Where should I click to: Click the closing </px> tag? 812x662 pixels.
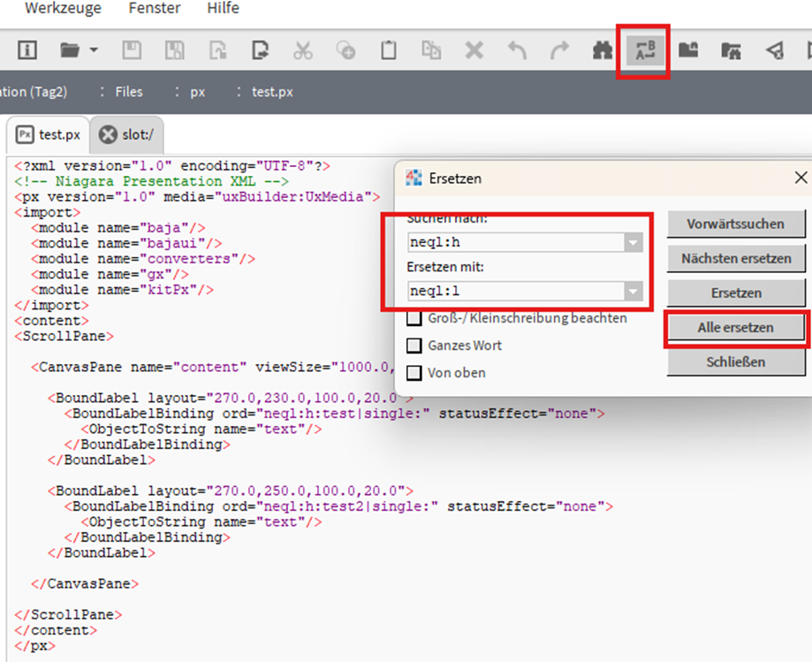click(x=35, y=646)
